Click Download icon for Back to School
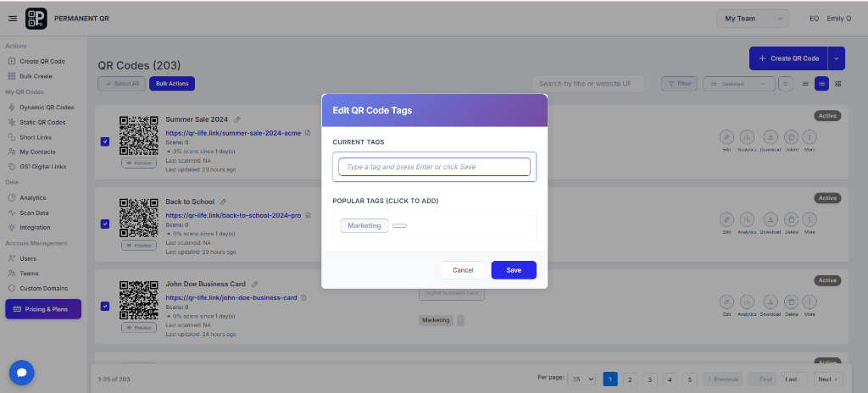Image resolution: width=868 pixels, height=393 pixels. (x=770, y=219)
